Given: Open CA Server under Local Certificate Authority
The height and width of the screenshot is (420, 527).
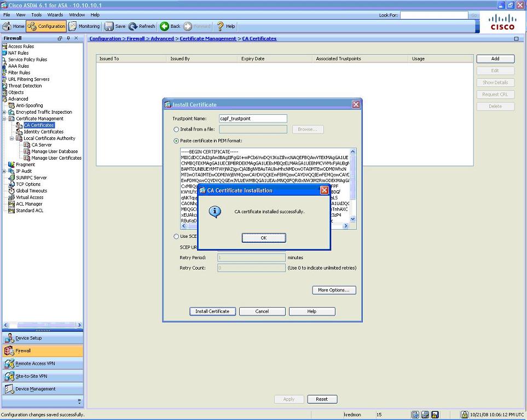Looking at the screenshot, I should pyautogui.click(x=42, y=145).
